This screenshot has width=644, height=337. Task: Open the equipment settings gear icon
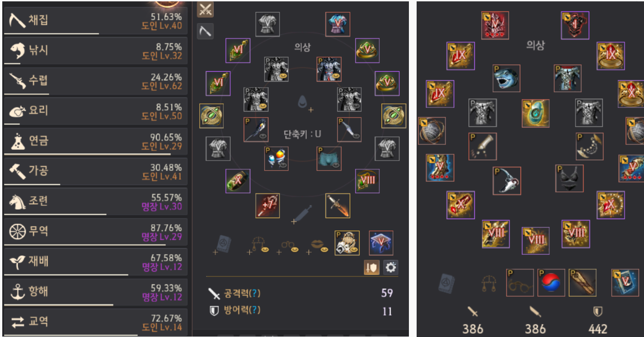coord(391,268)
